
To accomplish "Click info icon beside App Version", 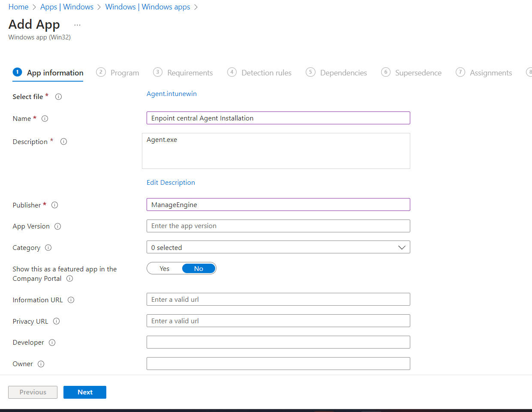I will pyautogui.click(x=57, y=226).
